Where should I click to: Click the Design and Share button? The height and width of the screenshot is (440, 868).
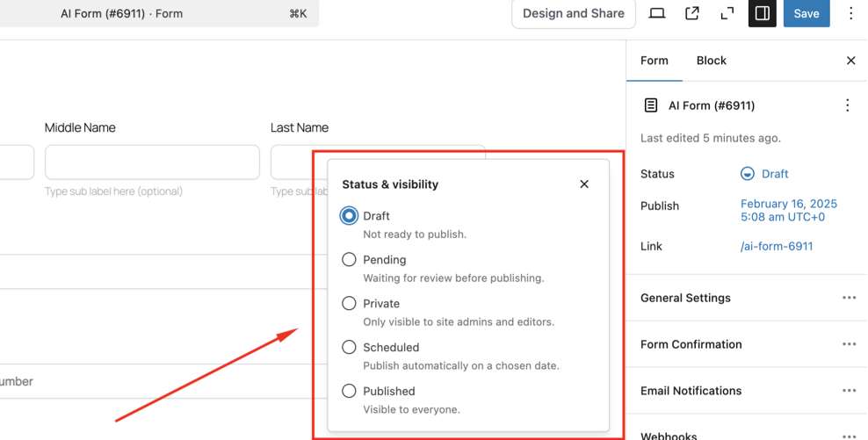574,13
